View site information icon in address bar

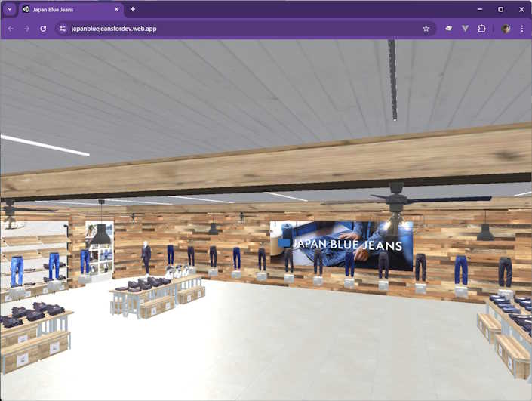pyautogui.click(x=63, y=29)
